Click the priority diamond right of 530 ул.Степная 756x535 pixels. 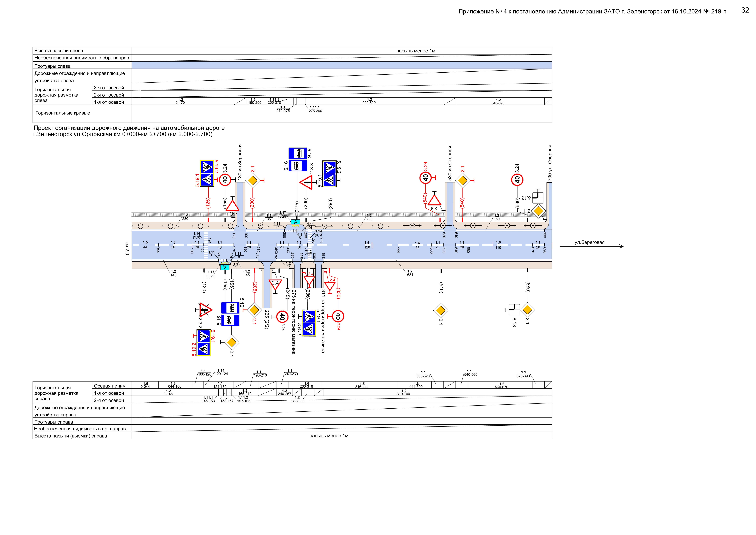pyautogui.click(x=463, y=181)
